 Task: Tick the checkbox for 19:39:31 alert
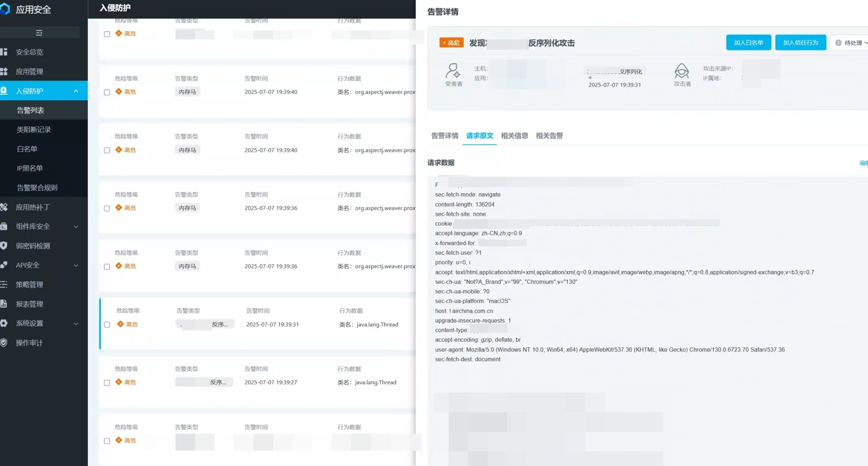pos(107,325)
